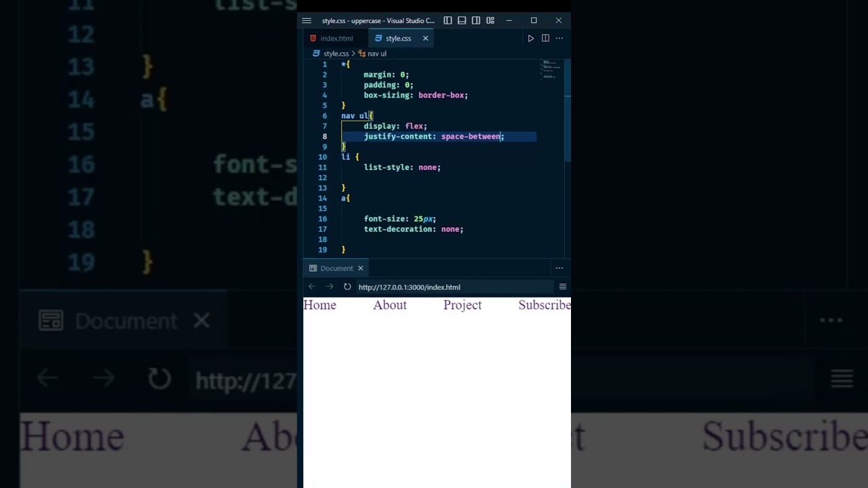The image size is (868, 488).
Task: Click line number 14 in gutter
Action: 323,198
